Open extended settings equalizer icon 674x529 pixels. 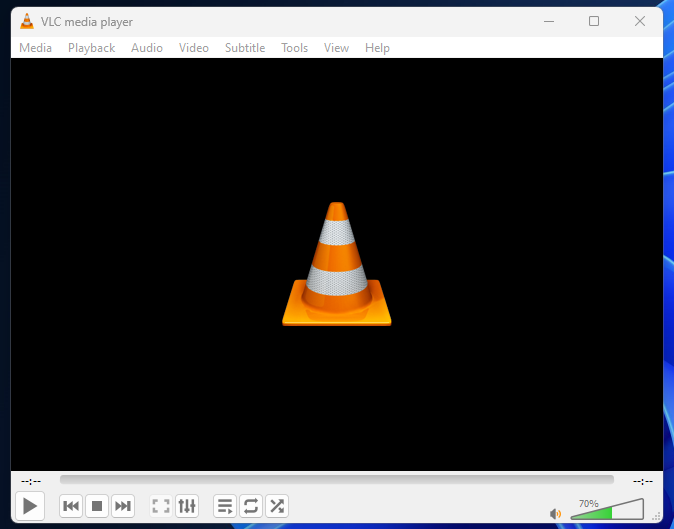coord(187,506)
